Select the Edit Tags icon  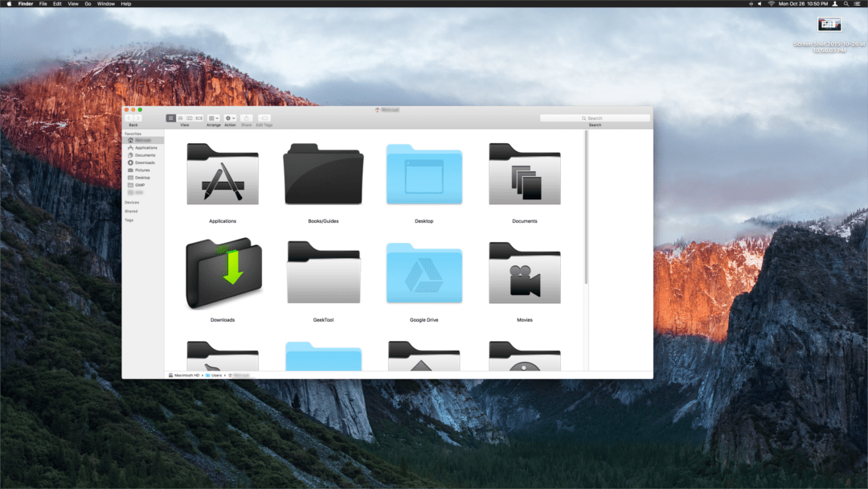(264, 118)
